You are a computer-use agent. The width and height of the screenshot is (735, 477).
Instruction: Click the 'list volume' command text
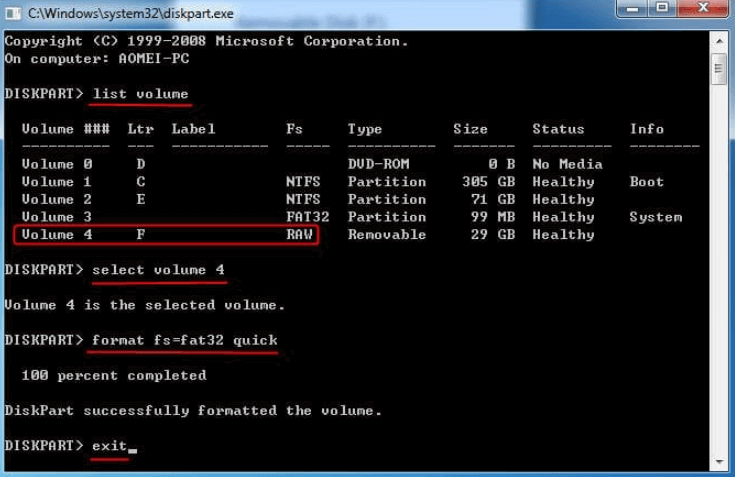140,94
